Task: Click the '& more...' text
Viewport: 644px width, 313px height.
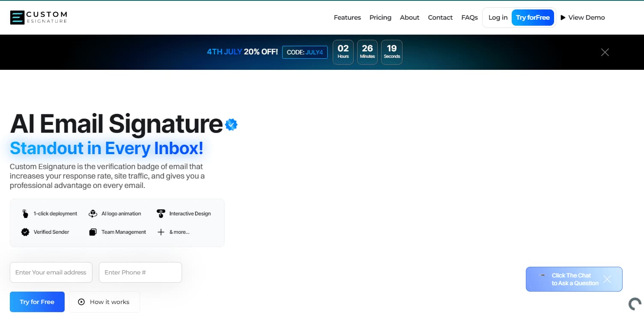Action: click(x=179, y=232)
